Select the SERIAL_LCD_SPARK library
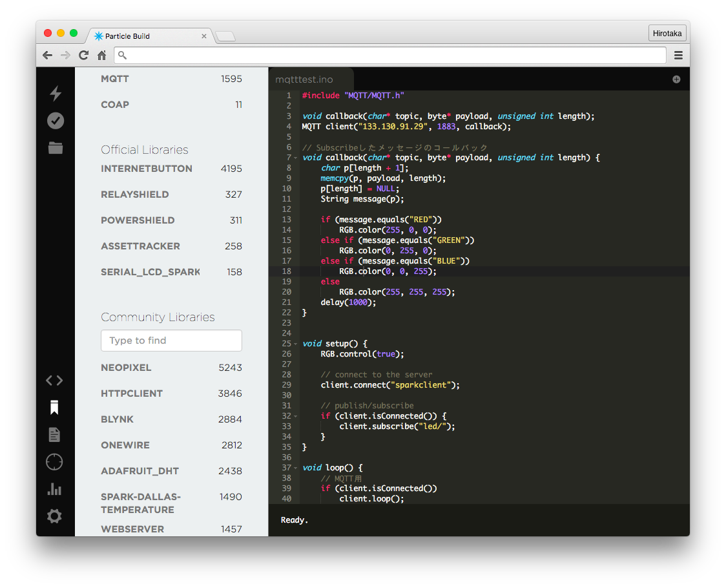The width and height of the screenshot is (726, 588). click(171, 272)
